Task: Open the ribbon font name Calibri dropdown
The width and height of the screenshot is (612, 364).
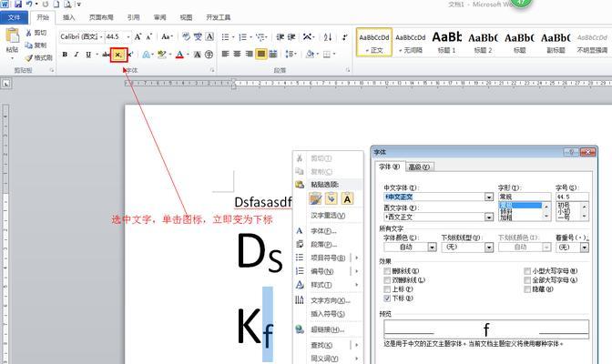Action: click(x=101, y=36)
